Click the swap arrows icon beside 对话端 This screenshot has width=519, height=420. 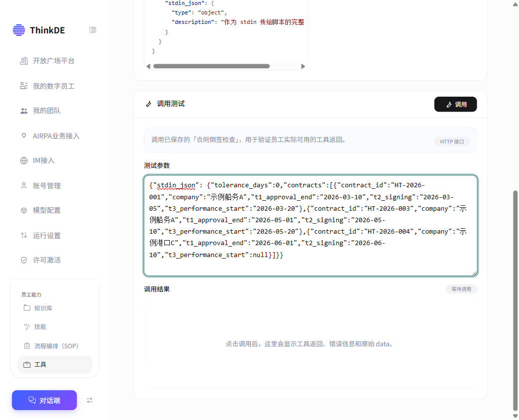point(90,400)
